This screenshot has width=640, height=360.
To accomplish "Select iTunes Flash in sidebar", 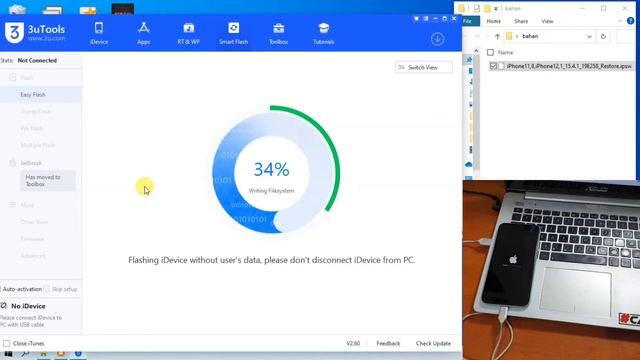I will (36, 111).
